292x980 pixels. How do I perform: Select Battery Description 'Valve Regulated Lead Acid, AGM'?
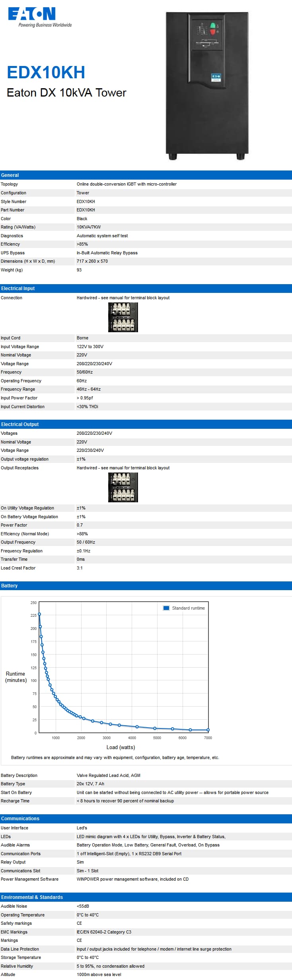108,775
